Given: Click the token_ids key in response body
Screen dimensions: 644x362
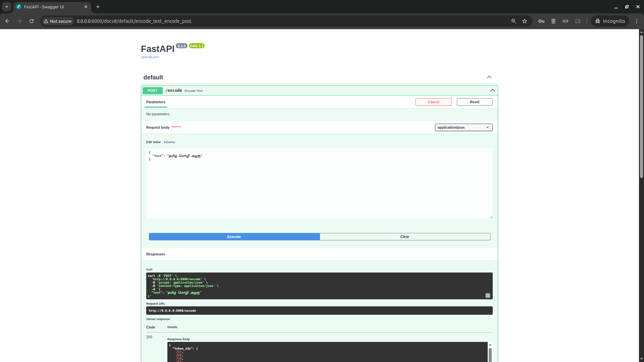Looking at the screenshot, I should (183, 349).
